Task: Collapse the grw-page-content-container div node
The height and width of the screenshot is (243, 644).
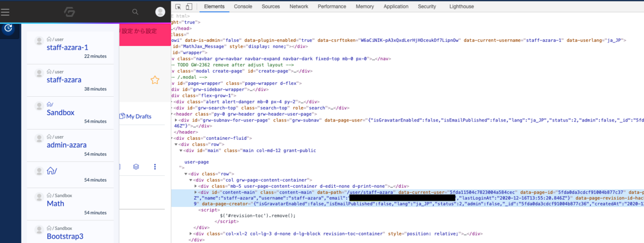Action: pos(191,180)
